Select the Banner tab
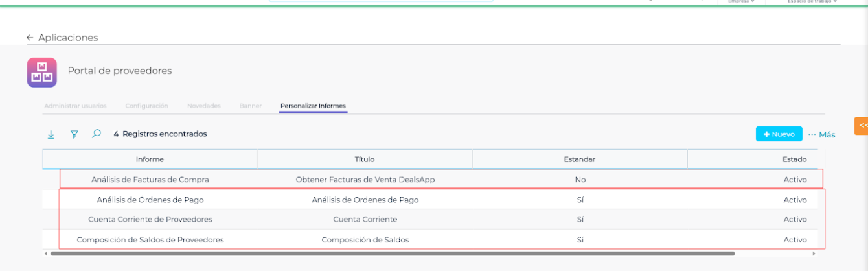Viewport: 868px width, 271px height. [x=250, y=106]
